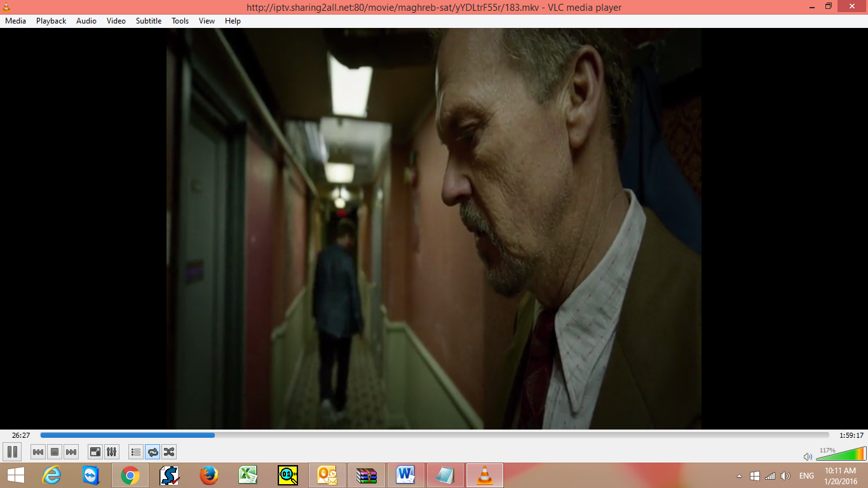Toggle fullscreen video mode
The image size is (868, 488).
(x=95, y=452)
